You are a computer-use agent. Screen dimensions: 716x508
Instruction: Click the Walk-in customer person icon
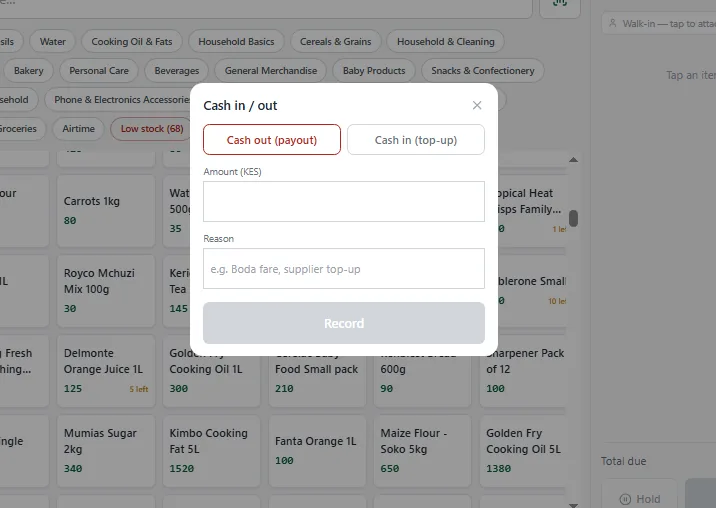(613, 23)
